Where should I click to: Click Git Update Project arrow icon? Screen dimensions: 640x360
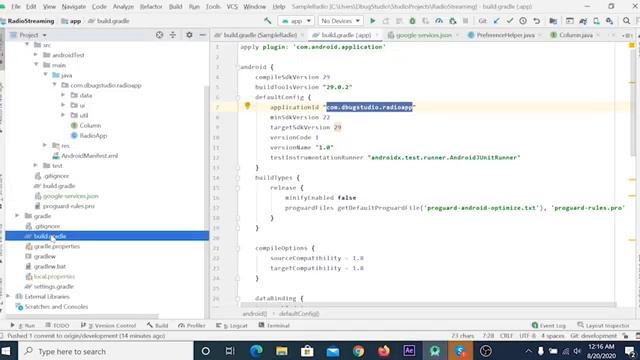(x=496, y=21)
